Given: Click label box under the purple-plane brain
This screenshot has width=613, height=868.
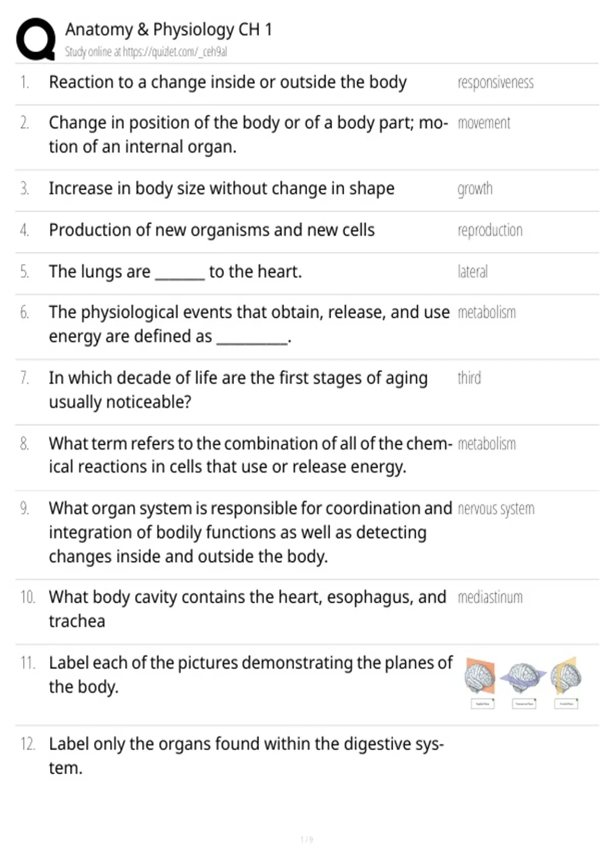Looking at the screenshot, I should coord(524,704).
